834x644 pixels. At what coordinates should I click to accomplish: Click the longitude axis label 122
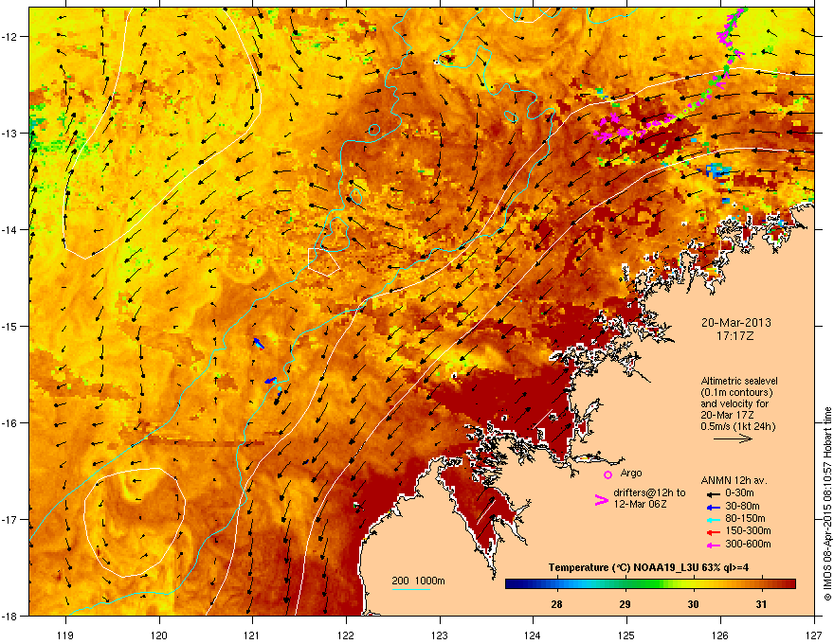coord(346,635)
